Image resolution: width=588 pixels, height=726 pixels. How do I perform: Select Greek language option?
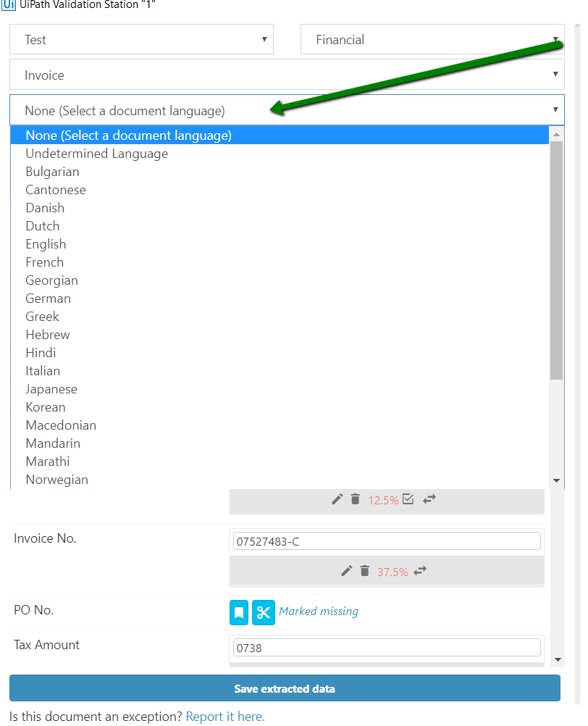coord(280,316)
